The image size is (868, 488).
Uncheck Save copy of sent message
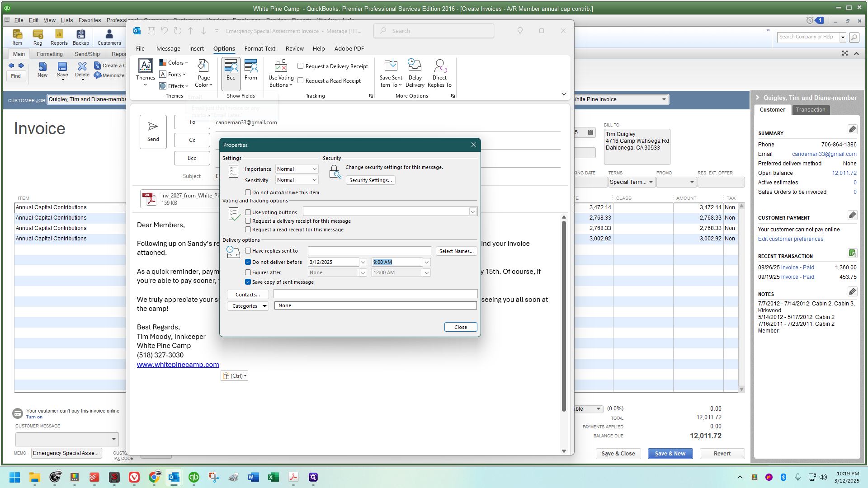click(248, 282)
